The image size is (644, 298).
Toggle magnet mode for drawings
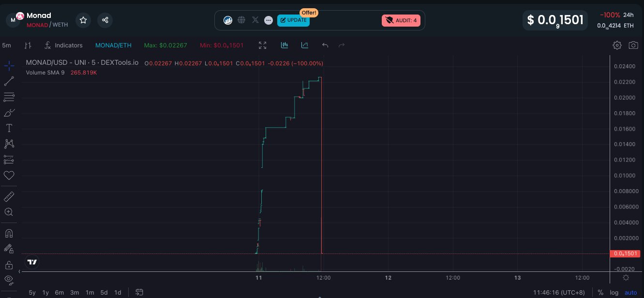coord(9,233)
